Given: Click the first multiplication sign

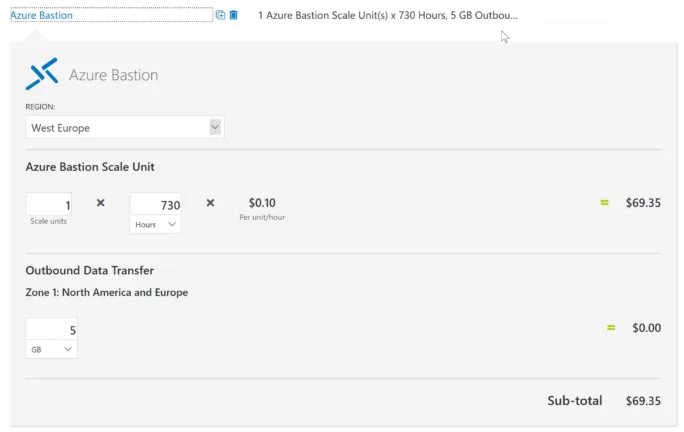Looking at the screenshot, I should coord(100,202).
